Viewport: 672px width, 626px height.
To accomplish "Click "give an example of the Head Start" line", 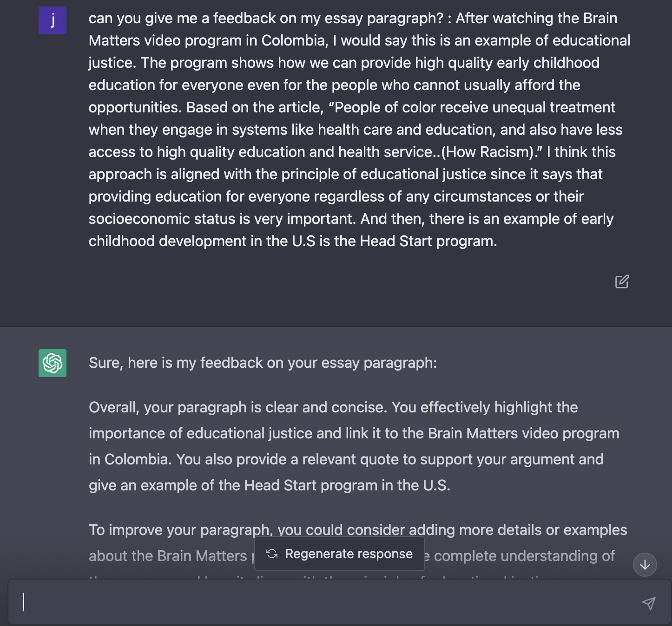I will (x=270, y=486).
